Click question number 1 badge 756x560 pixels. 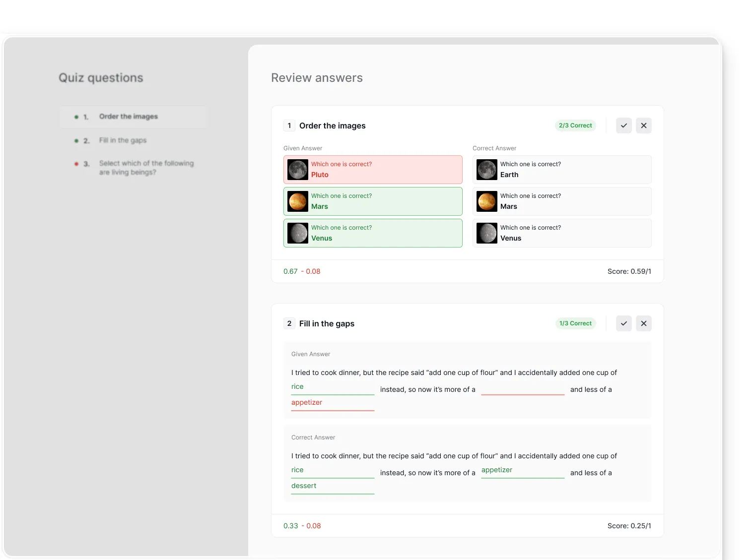[289, 125]
